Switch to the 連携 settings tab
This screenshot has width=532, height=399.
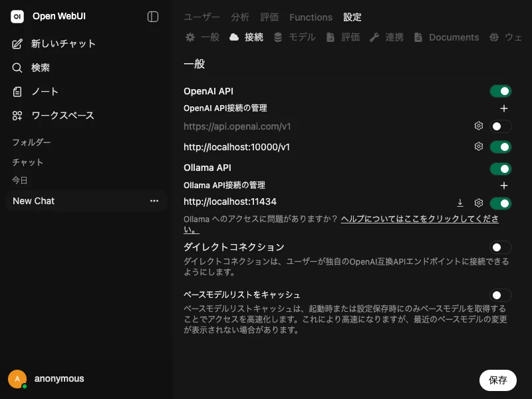(x=386, y=37)
